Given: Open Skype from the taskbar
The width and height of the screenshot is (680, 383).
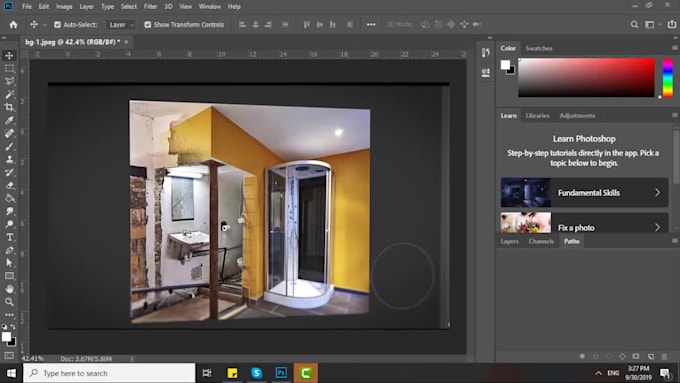Looking at the screenshot, I should tap(256, 373).
